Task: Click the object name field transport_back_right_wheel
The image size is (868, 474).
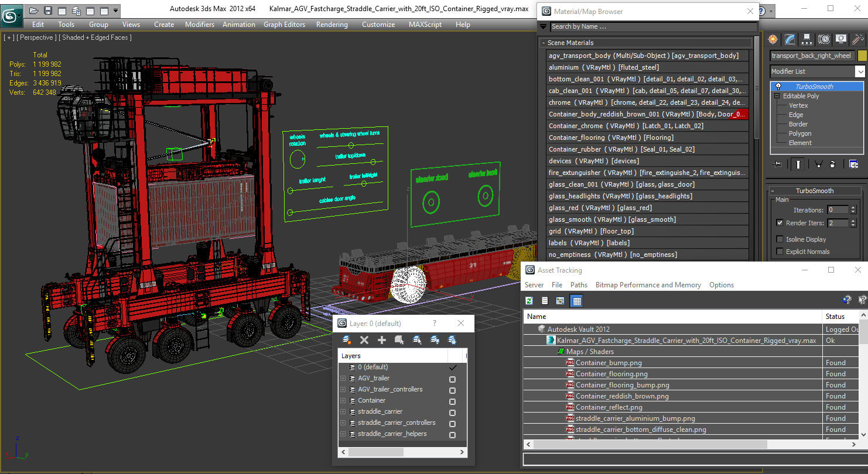Action: tap(812, 56)
